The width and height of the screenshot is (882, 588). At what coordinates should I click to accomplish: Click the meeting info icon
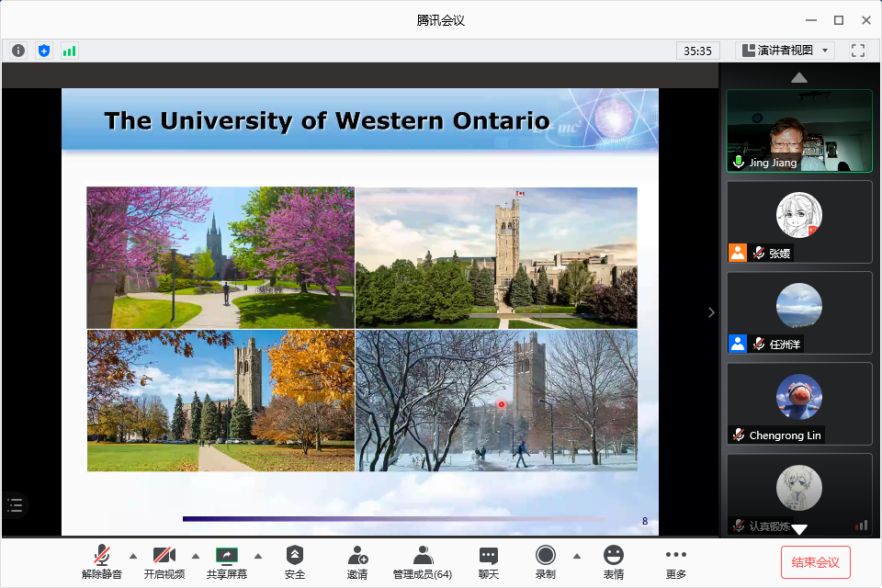(x=18, y=51)
